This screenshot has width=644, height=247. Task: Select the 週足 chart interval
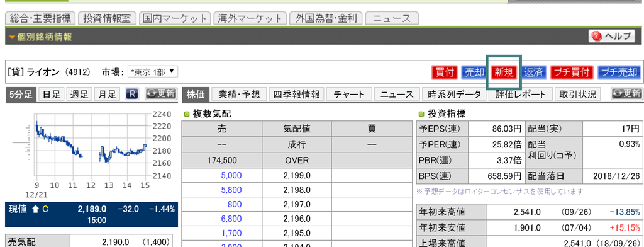click(79, 95)
